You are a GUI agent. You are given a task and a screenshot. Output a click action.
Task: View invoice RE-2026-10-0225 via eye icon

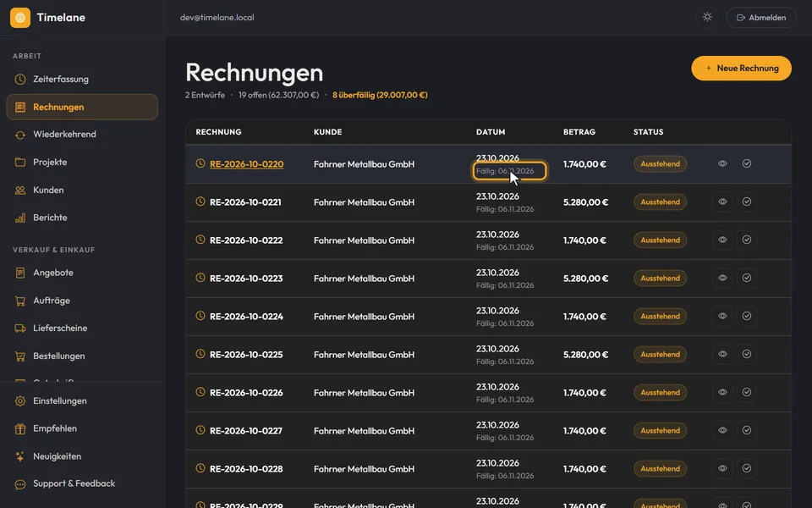click(722, 354)
